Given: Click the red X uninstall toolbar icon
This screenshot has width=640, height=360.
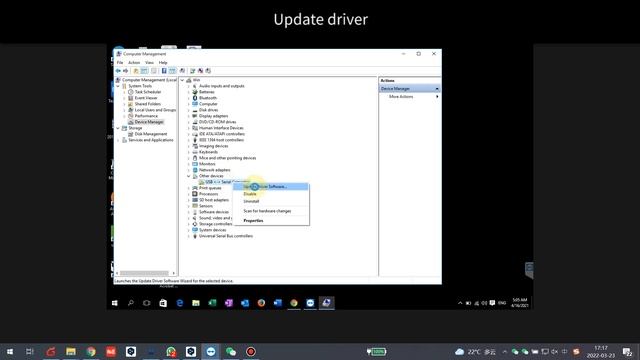Looking at the screenshot, I should (x=200, y=71).
